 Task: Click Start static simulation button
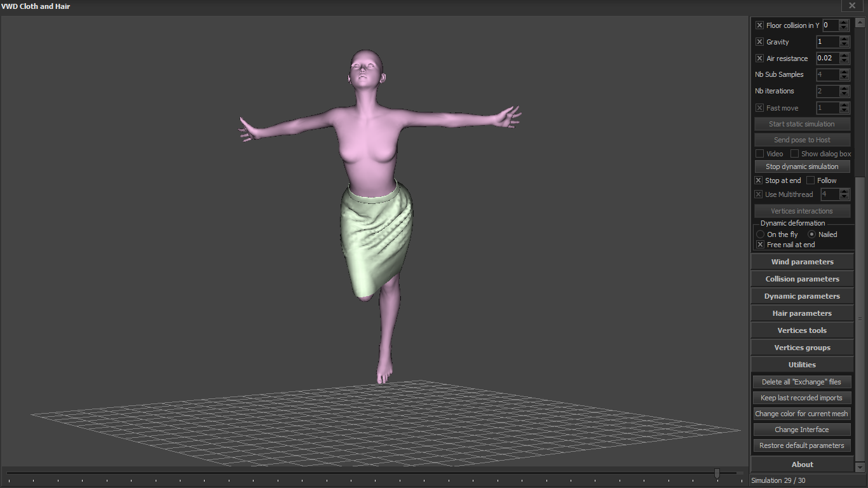[802, 124]
